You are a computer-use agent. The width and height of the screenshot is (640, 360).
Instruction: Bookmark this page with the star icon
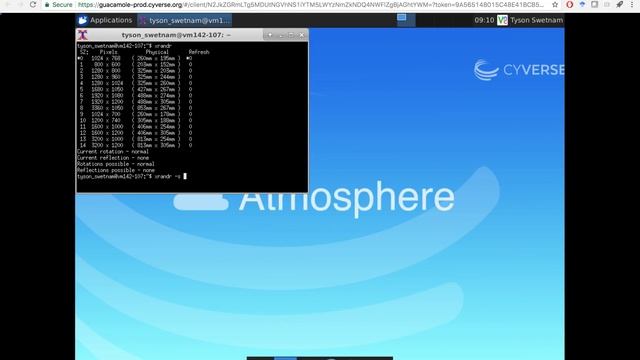(555, 4)
